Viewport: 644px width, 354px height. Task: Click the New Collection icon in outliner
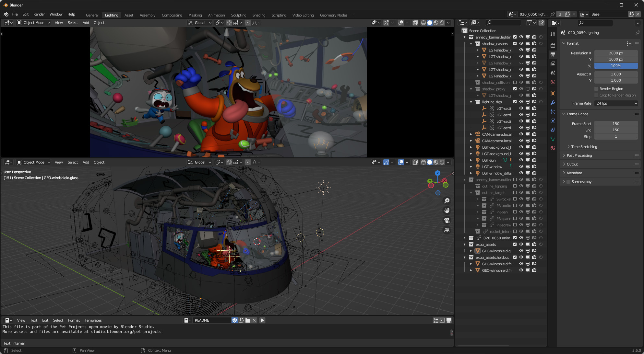click(542, 23)
